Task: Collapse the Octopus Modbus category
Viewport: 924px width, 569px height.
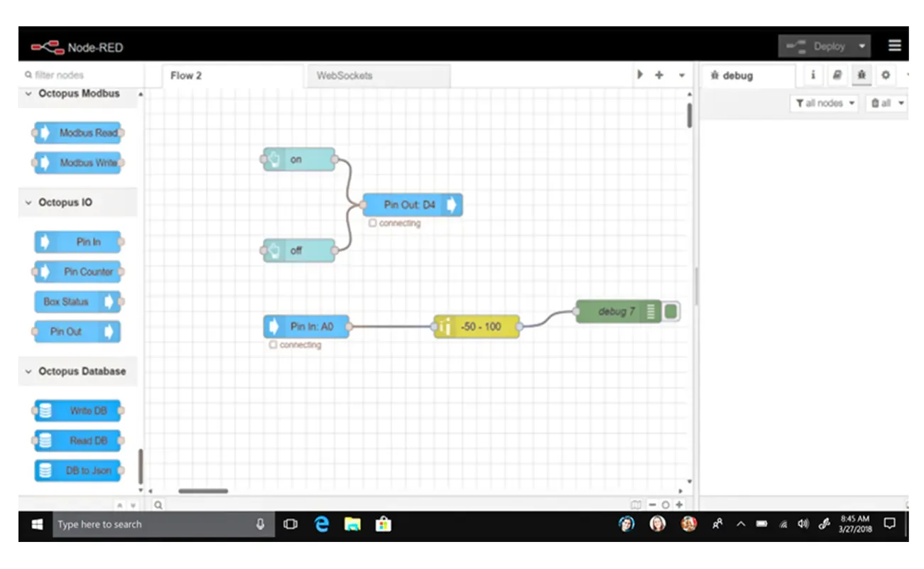Action: pyautogui.click(x=29, y=94)
